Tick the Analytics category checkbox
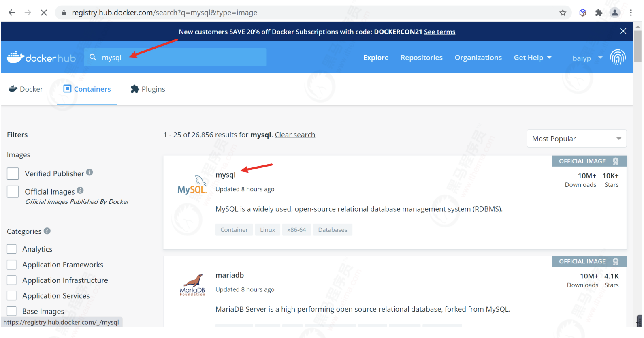Viewport: 644px width, 338px height. click(x=12, y=249)
